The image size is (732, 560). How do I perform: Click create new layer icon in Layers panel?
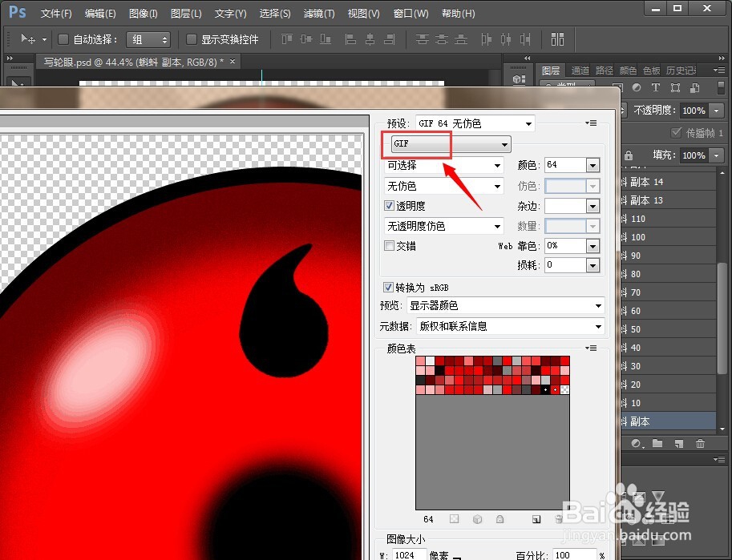click(679, 443)
